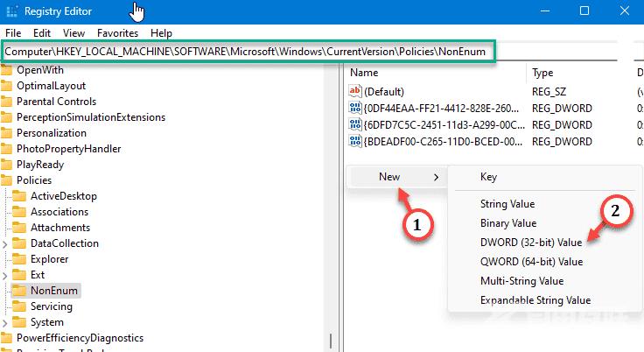Select the OptimalLayout folder icon
Image resolution: width=644 pixels, height=352 pixels.
6,86
